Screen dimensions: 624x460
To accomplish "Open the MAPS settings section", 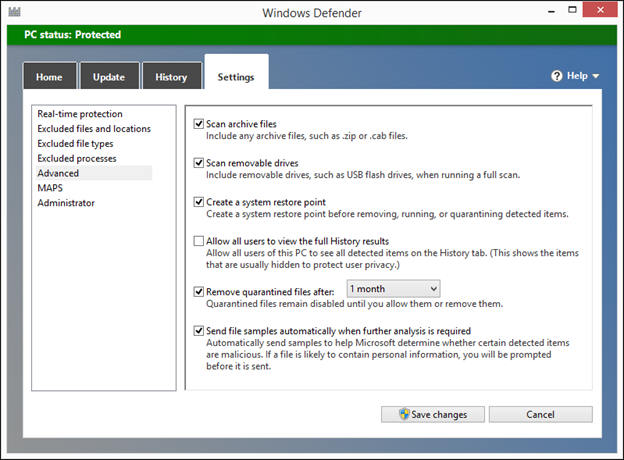I will click(50, 188).
